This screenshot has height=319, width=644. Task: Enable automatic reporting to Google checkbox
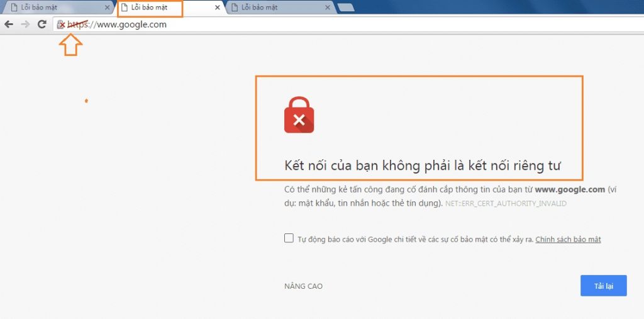pos(289,238)
